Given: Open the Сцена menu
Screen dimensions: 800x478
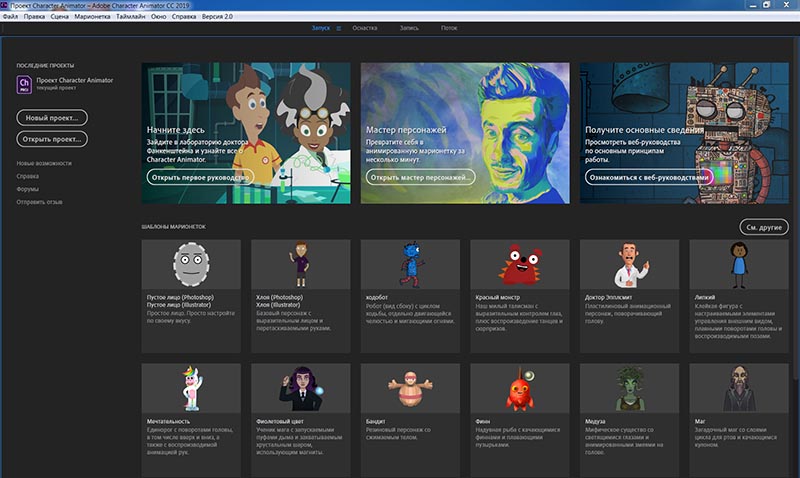Looking at the screenshot, I should click(59, 16).
